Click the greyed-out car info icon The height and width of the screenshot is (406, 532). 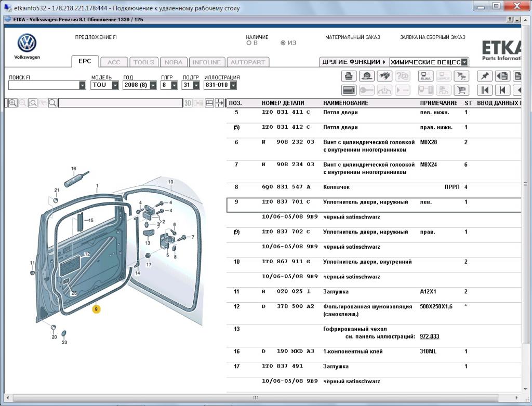tap(384, 90)
